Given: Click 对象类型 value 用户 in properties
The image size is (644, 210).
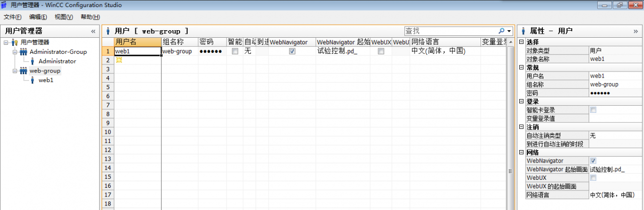Looking at the screenshot, I should [x=616, y=51].
